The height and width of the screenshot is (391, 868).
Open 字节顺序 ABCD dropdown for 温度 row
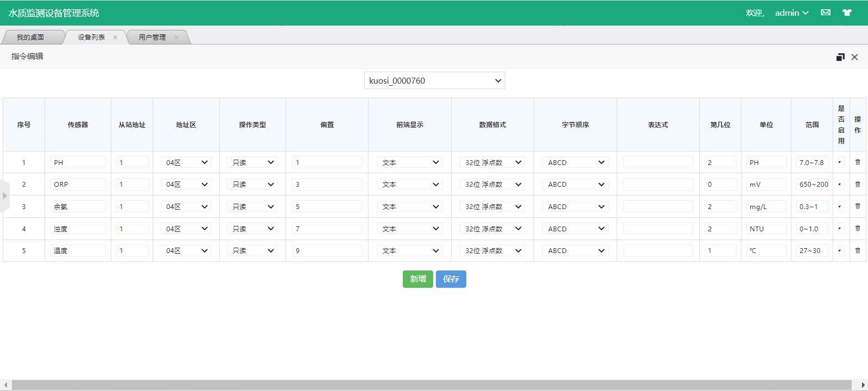click(575, 251)
